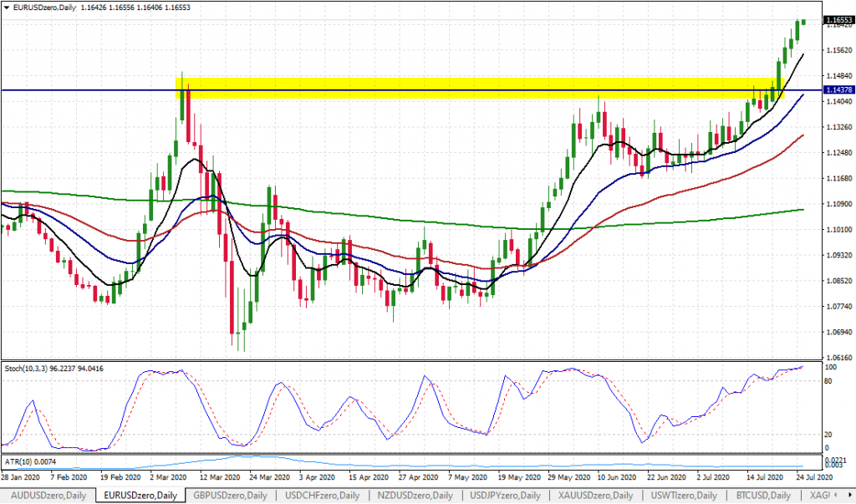Switch to the GBPUSDzero,Daily chart tab
The image size is (856, 504).
[x=230, y=495]
